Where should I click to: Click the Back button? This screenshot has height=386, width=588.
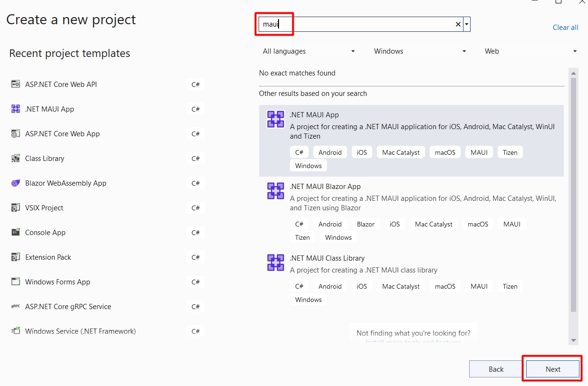[x=496, y=369]
